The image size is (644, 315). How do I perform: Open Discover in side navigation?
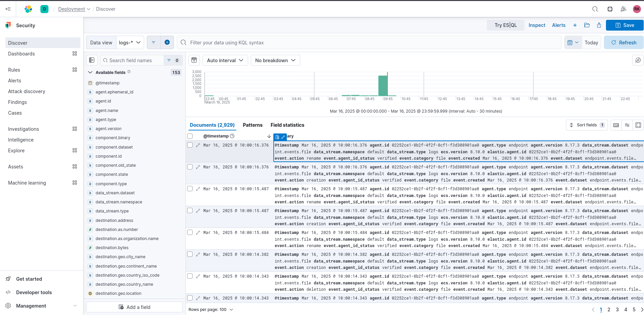[43, 43]
